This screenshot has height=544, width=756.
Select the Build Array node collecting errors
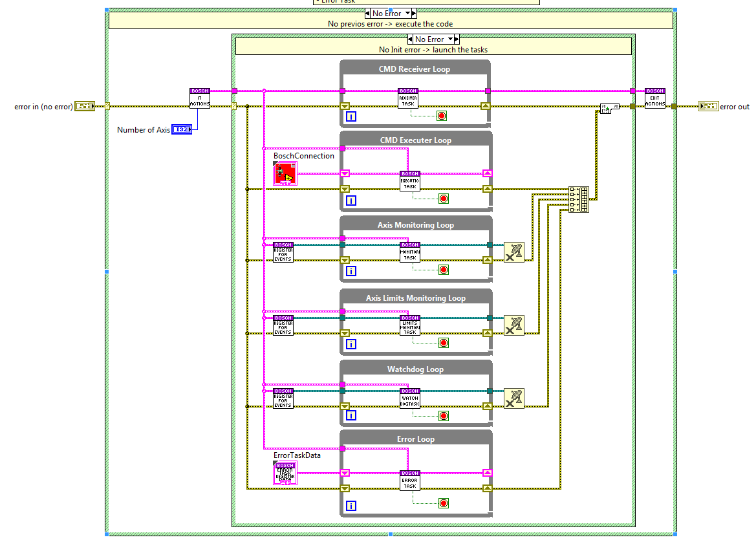click(579, 199)
